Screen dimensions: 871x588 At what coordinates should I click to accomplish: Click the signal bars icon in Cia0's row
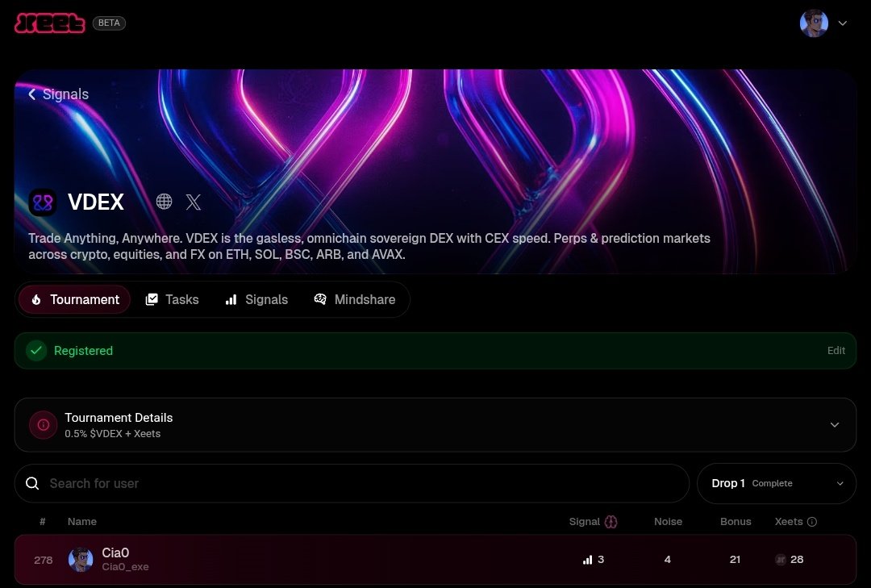pos(588,559)
